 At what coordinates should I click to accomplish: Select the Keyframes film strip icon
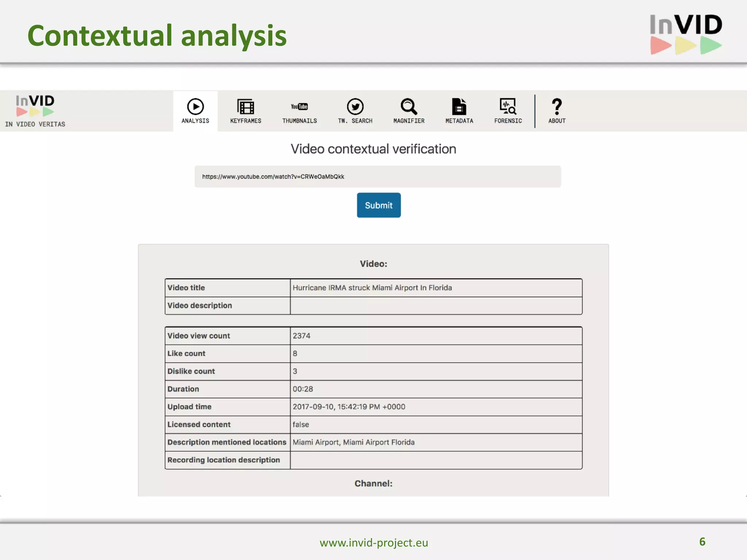pyautogui.click(x=245, y=106)
